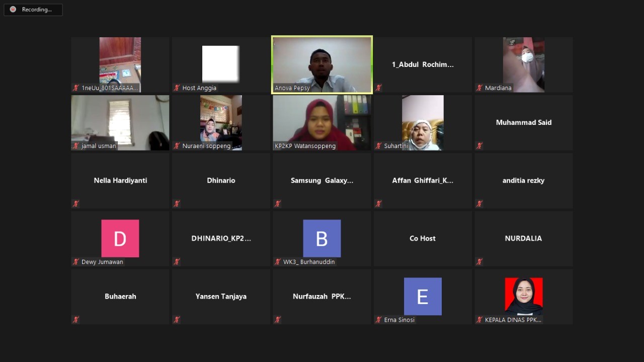
Task: Click muted mic icon beside Suhartini label
Action: point(378,146)
